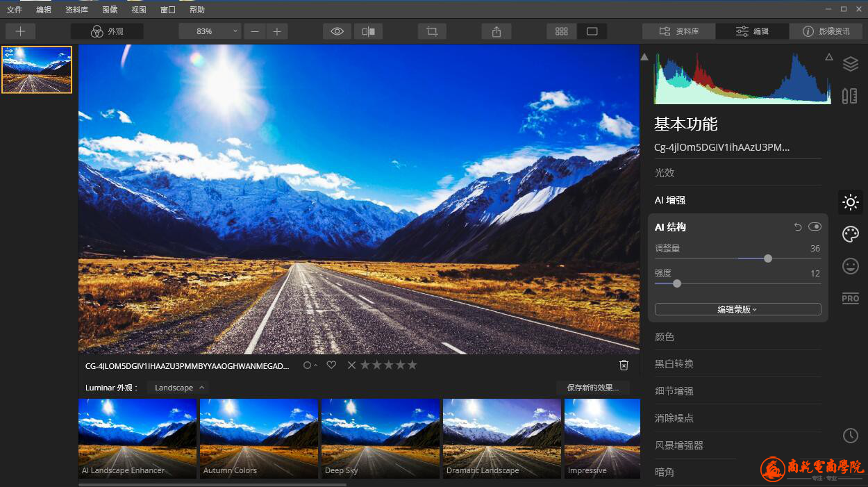Toggle AI 结构 filter visibility switch

(x=815, y=227)
